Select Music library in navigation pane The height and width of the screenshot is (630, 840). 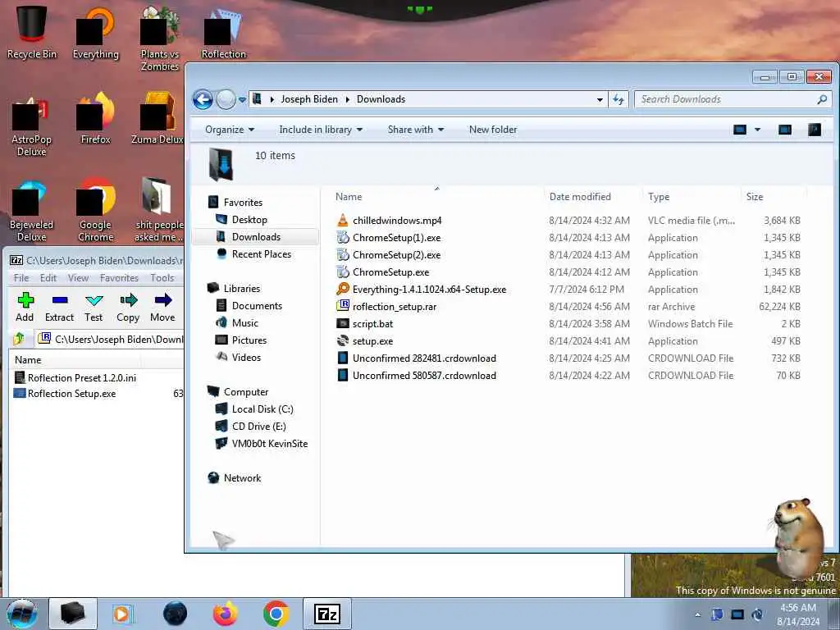coord(244,323)
